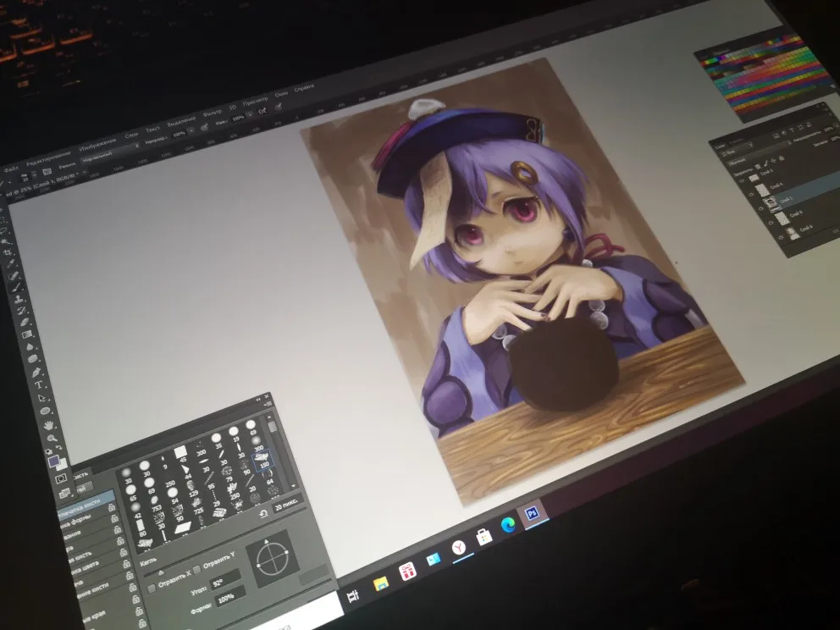Select the Lasso tool in the toolbar
840x630 pixels.
point(3,230)
